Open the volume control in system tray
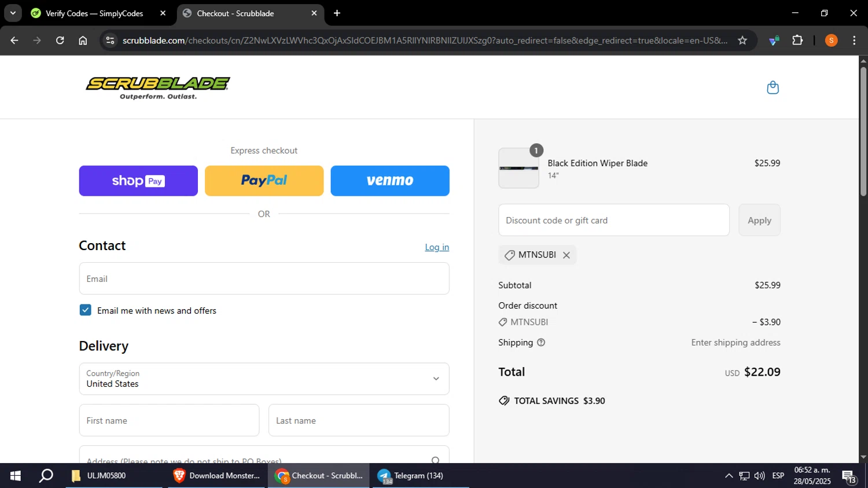Viewport: 868px width, 488px height. coord(760,476)
